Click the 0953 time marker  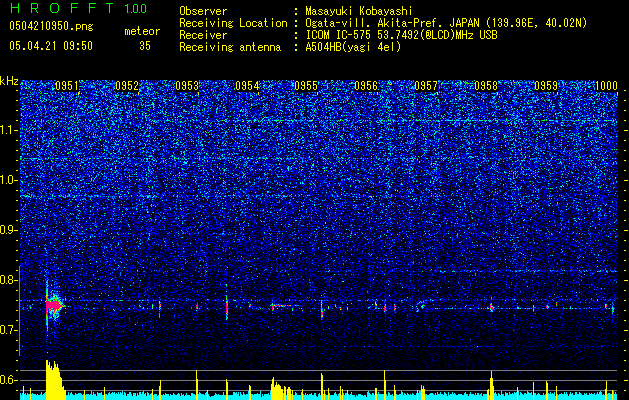click(187, 86)
